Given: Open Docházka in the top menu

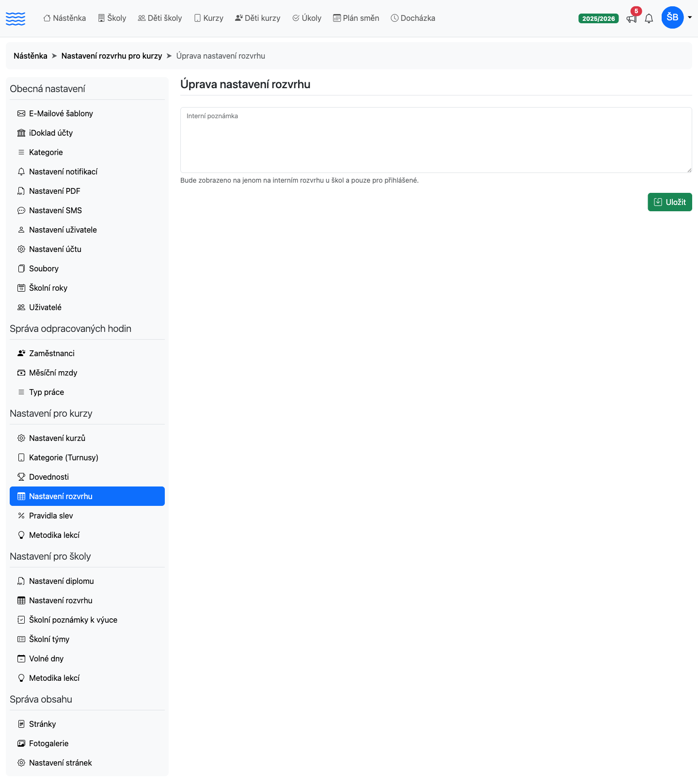Looking at the screenshot, I should point(413,18).
